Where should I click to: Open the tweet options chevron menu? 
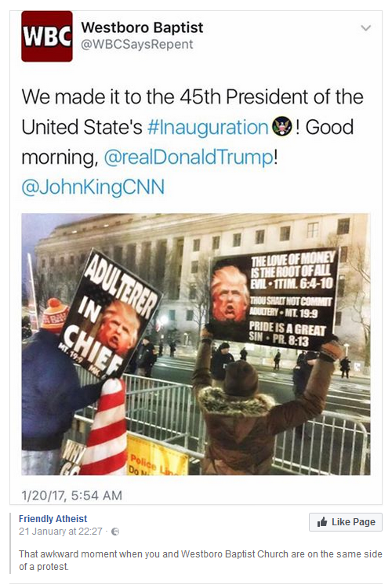click(x=365, y=28)
